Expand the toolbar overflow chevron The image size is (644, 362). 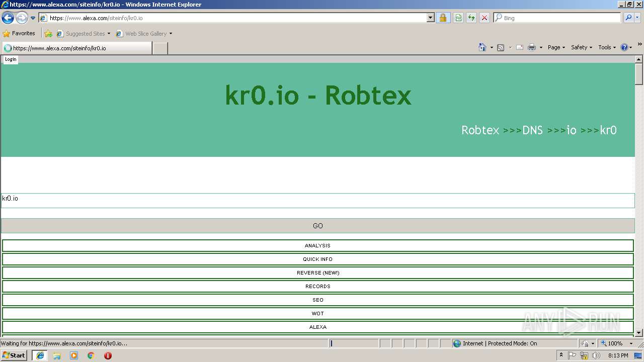[x=639, y=45]
